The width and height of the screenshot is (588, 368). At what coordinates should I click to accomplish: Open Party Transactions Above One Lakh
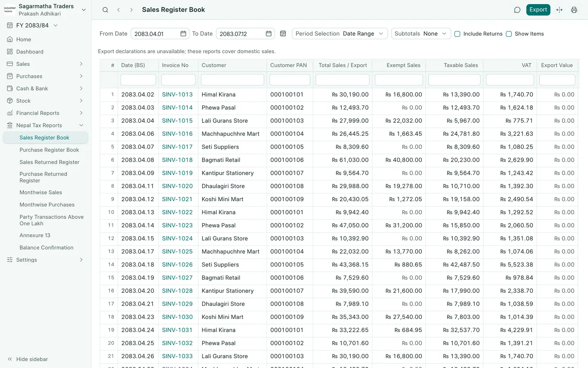[x=51, y=220]
